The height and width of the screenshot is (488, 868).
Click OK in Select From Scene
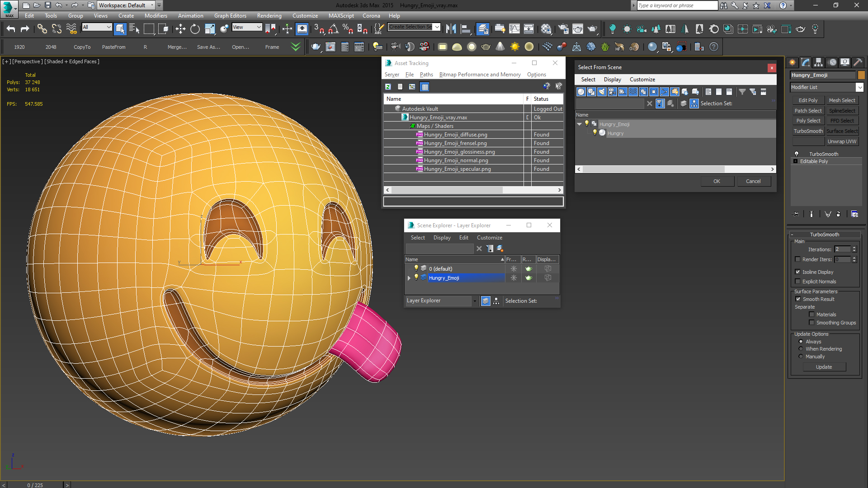click(x=717, y=181)
